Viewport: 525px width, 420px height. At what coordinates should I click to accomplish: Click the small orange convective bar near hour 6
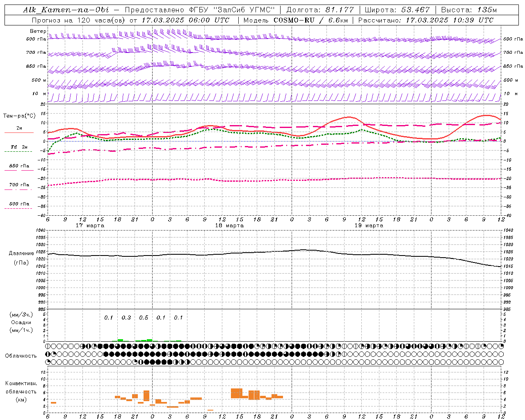click(53, 403)
